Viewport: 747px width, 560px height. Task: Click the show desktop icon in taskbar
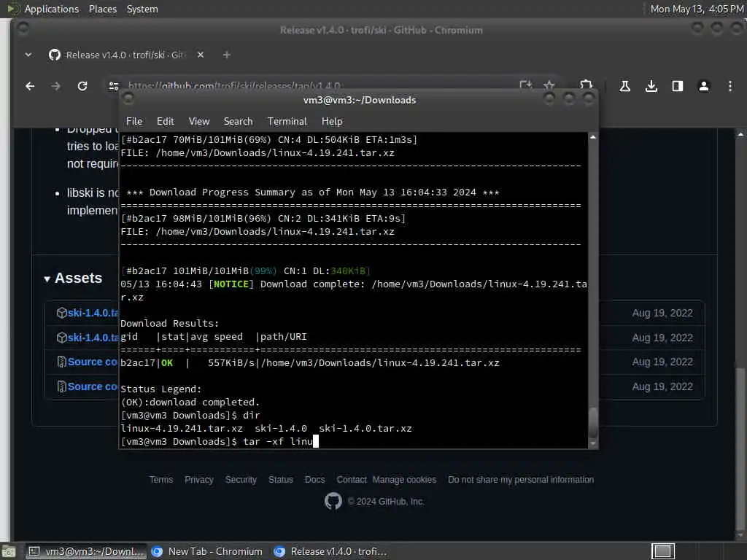9,552
